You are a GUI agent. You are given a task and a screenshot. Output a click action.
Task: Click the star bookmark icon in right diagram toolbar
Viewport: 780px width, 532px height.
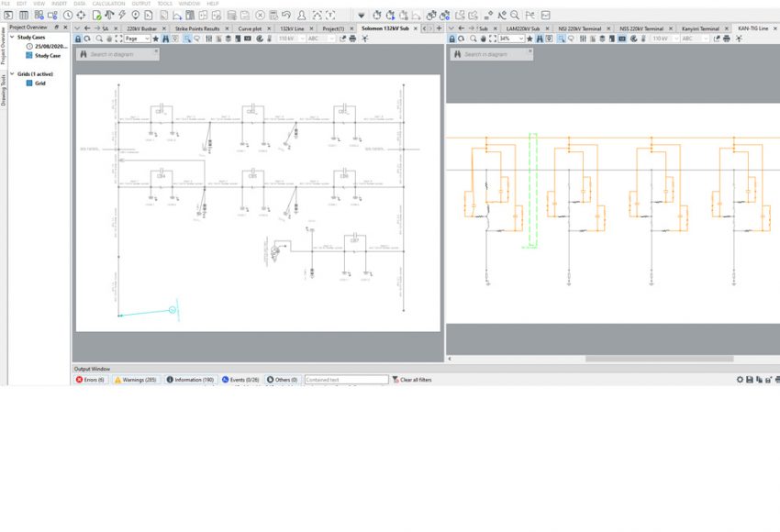(x=529, y=39)
